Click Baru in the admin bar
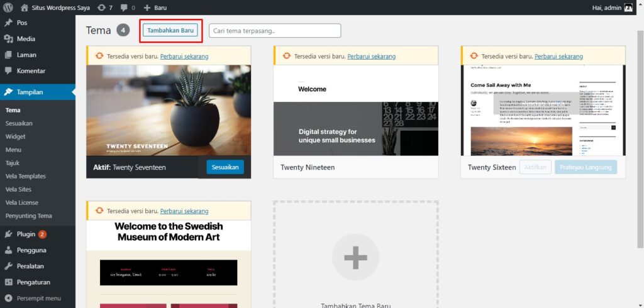The width and height of the screenshot is (644, 308). [160, 8]
